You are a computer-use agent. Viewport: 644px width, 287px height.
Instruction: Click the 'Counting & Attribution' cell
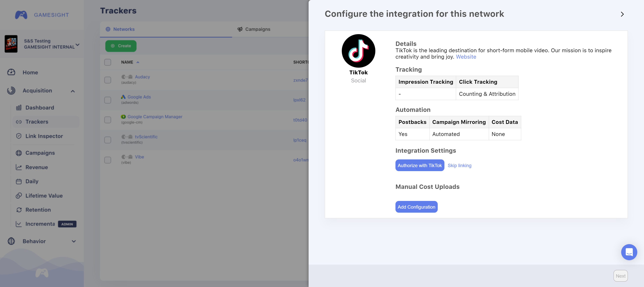(x=487, y=94)
